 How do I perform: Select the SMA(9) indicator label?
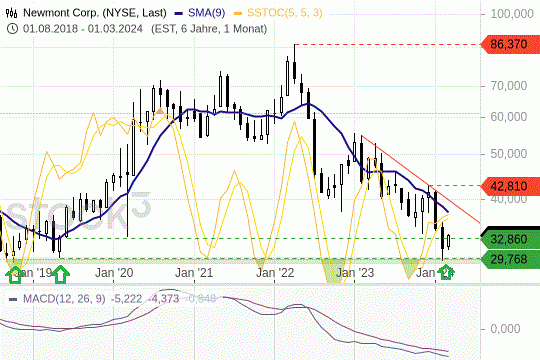click(206, 13)
